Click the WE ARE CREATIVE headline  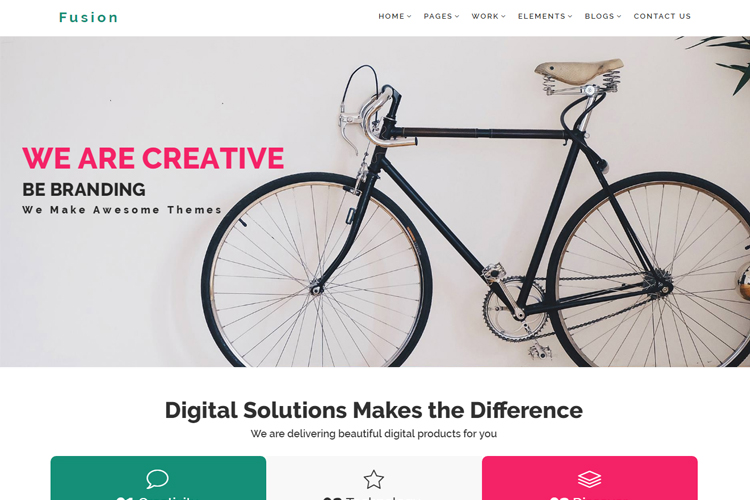coord(153,158)
